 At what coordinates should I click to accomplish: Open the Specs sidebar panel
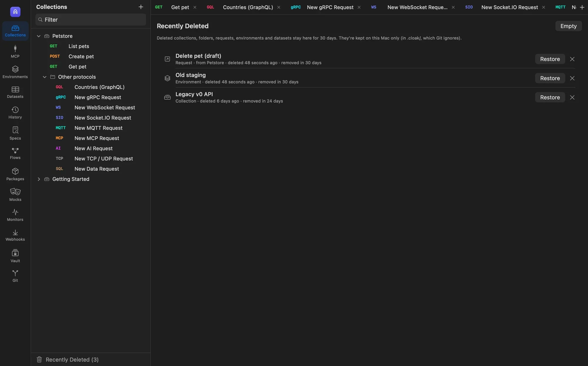tap(15, 133)
